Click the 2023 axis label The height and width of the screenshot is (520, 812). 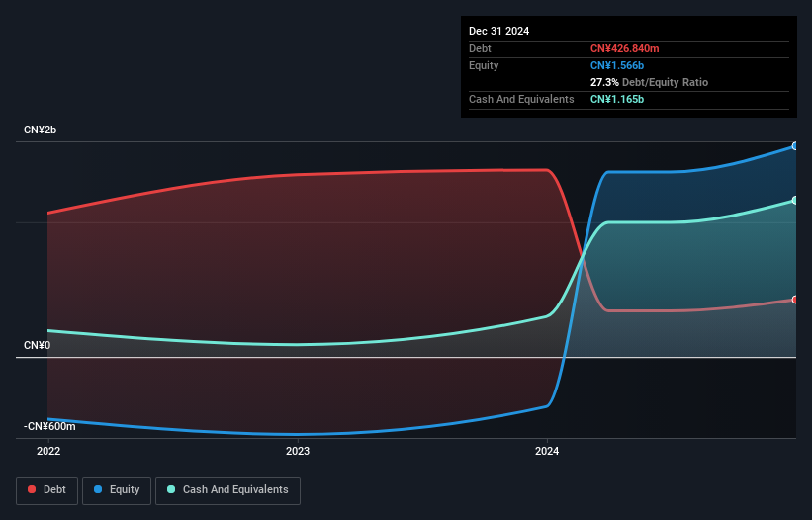[x=298, y=451]
